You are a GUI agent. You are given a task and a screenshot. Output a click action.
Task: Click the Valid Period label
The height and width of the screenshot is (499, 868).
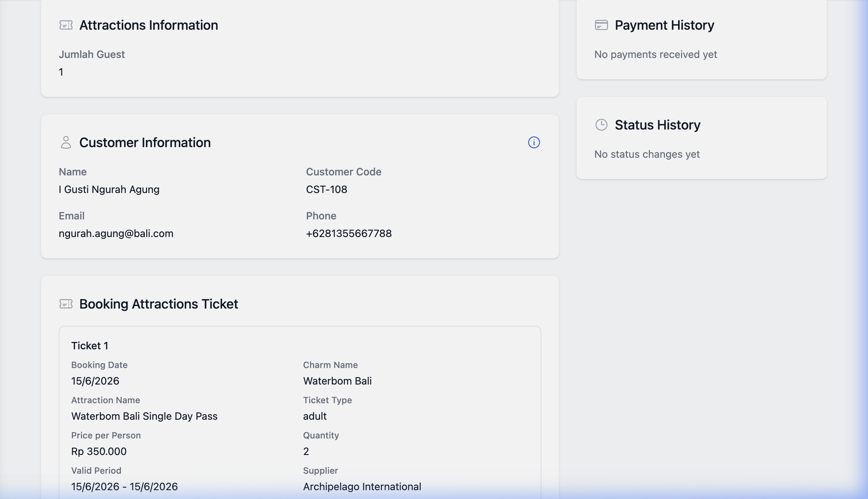[x=96, y=470]
